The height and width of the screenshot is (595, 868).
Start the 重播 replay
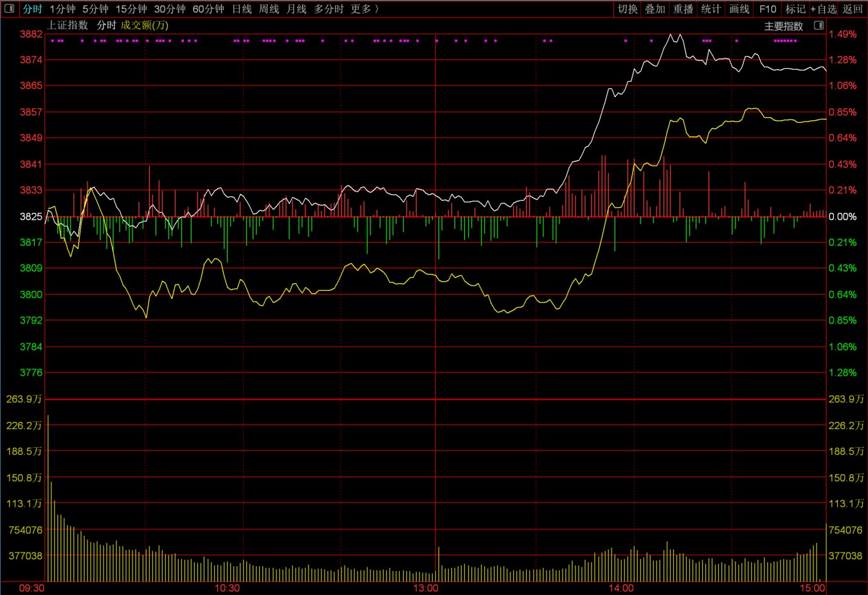click(683, 9)
